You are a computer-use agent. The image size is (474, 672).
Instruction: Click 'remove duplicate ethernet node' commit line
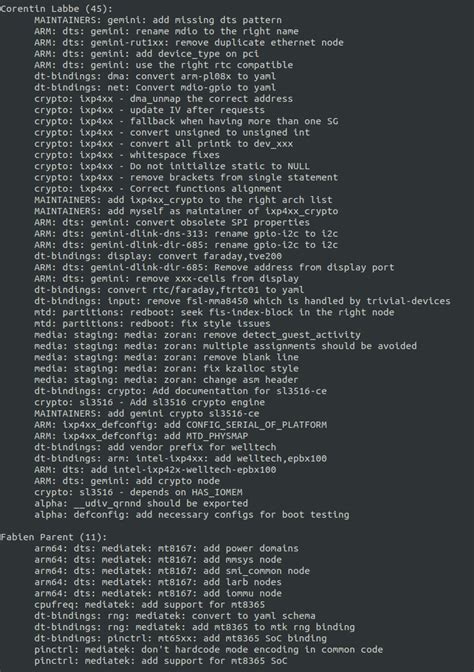(x=189, y=42)
